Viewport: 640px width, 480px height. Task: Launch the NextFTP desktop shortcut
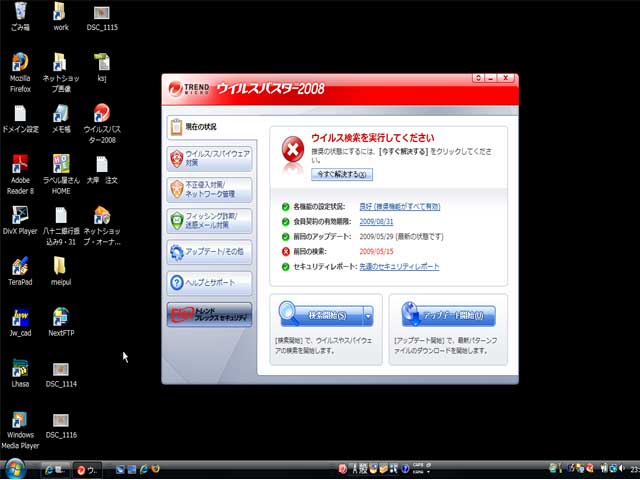click(x=62, y=318)
